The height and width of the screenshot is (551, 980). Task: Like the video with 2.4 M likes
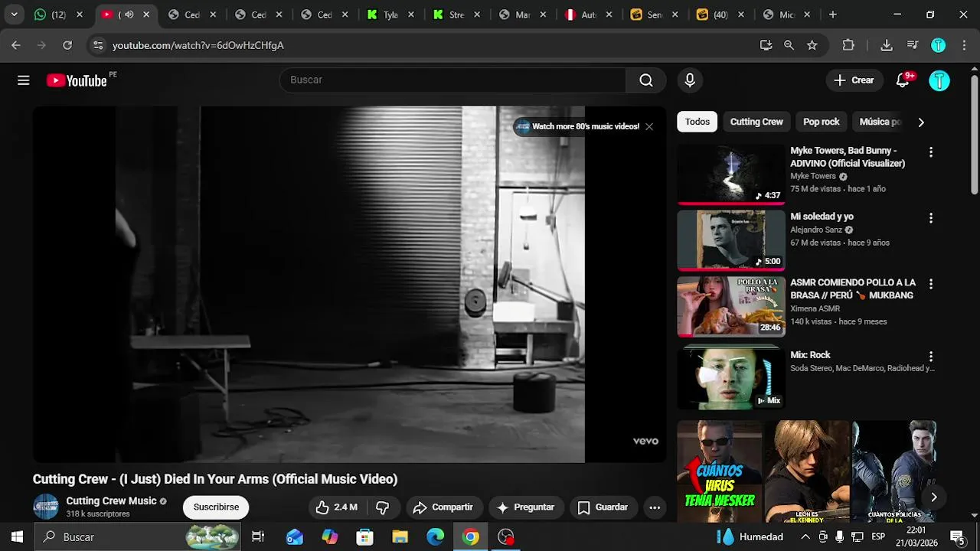coord(337,507)
